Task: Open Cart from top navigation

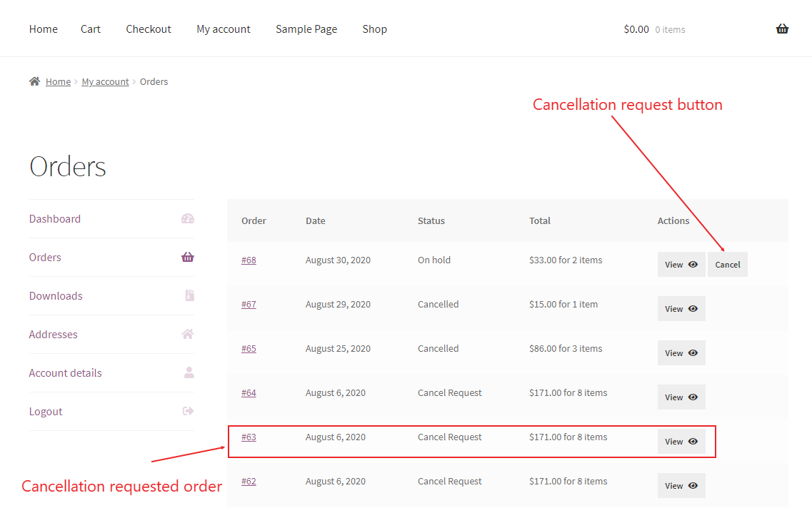Action: (x=91, y=29)
